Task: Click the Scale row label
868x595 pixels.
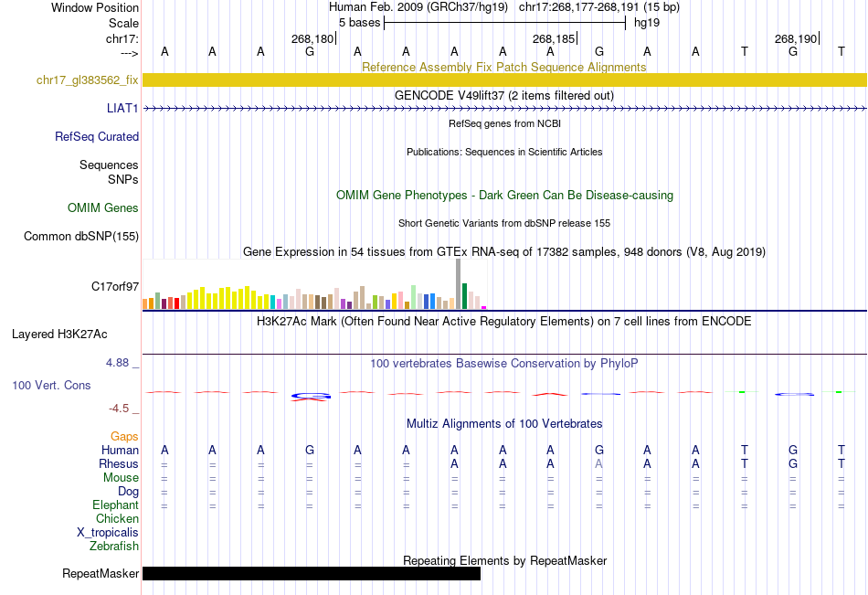Action: point(123,23)
